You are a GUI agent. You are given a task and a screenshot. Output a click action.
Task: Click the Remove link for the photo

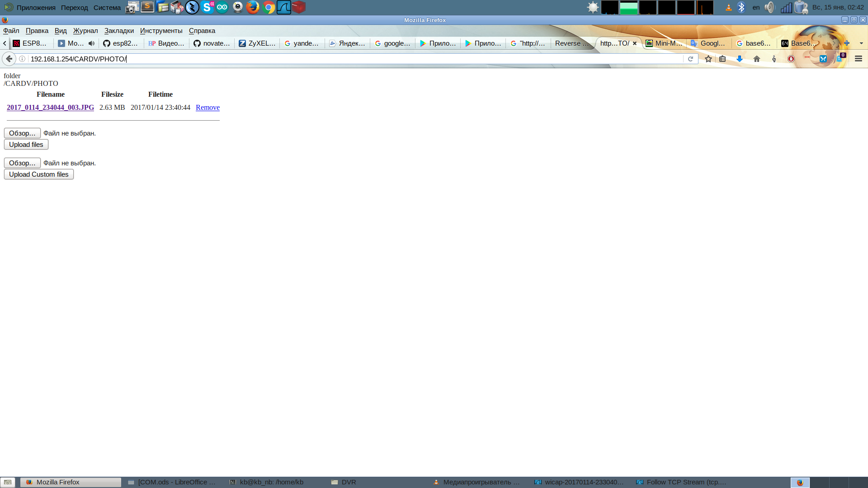208,108
